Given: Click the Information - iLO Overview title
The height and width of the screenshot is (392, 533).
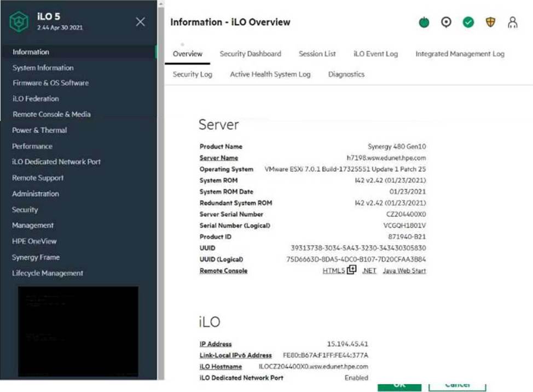Looking at the screenshot, I should click(x=230, y=22).
